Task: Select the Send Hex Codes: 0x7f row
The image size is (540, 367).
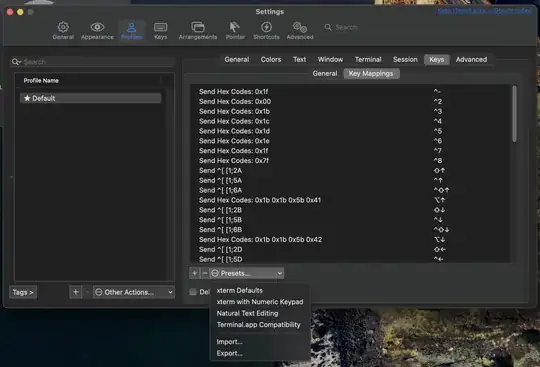Action: tap(351, 160)
